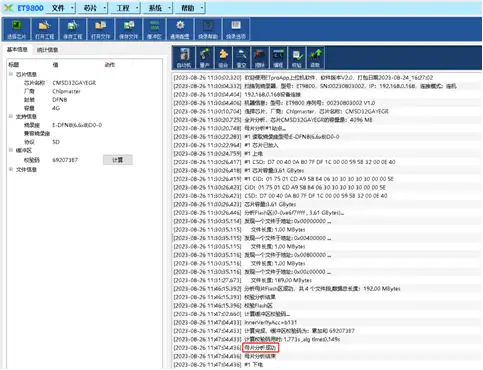
Task: Open the 芯片 menu
Action: pos(93,8)
